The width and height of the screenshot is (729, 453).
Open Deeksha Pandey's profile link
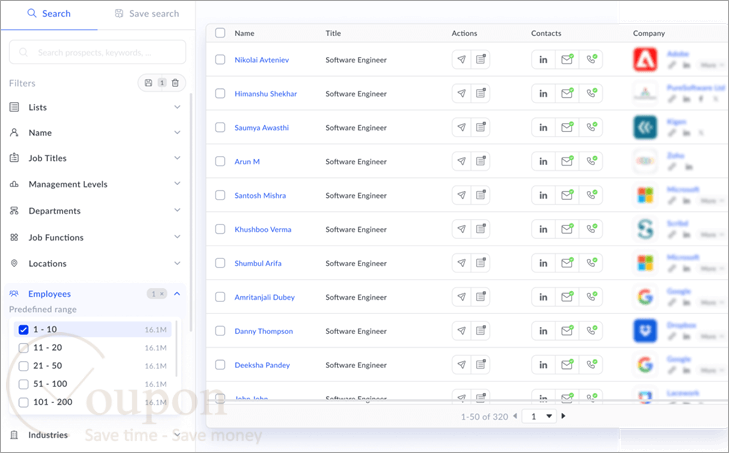coord(262,365)
